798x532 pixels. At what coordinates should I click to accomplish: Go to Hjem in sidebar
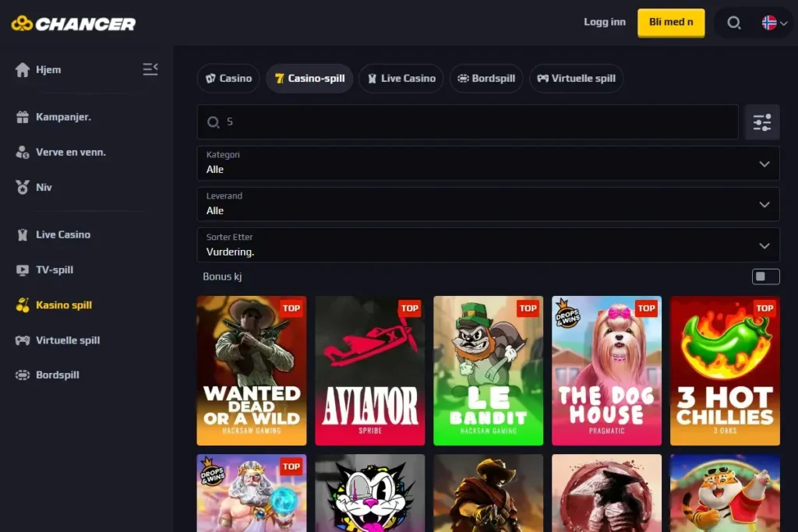pyautogui.click(x=48, y=69)
